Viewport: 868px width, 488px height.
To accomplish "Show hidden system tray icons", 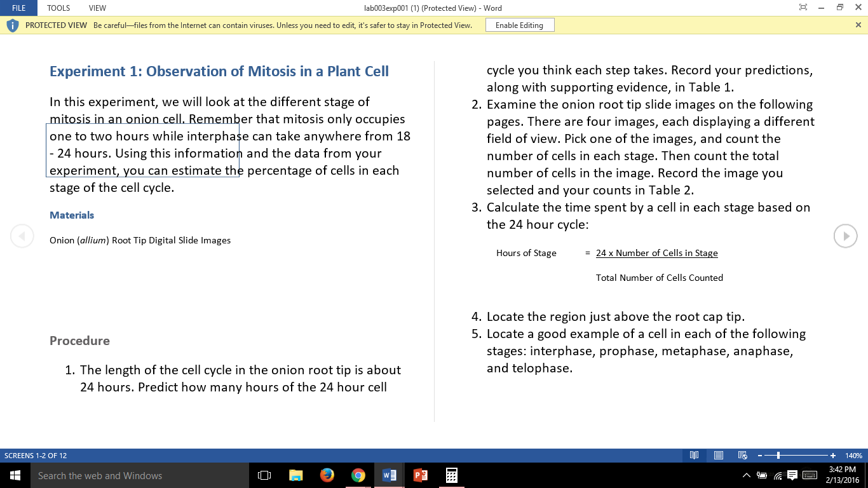I will pyautogui.click(x=747, y=475).
